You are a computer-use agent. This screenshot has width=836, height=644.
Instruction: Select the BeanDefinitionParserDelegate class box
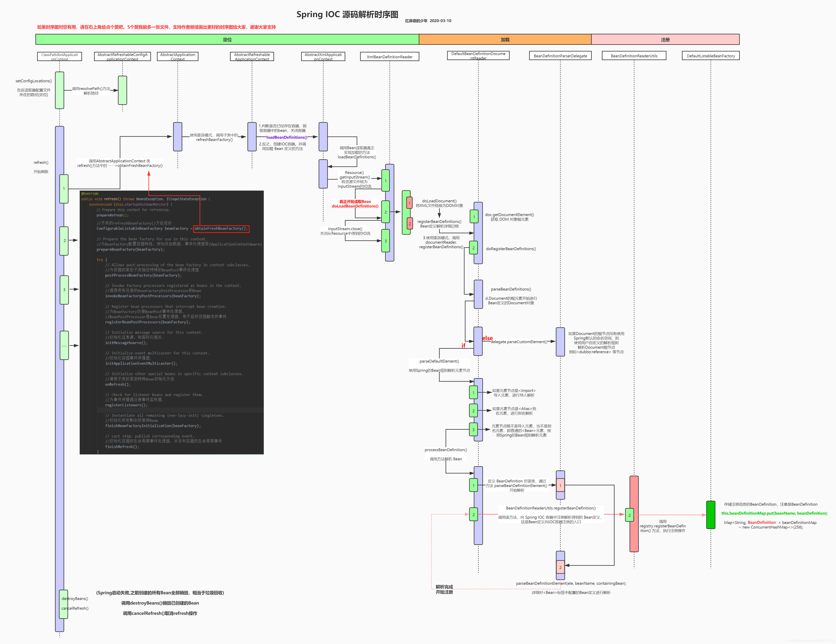(560, 56)
